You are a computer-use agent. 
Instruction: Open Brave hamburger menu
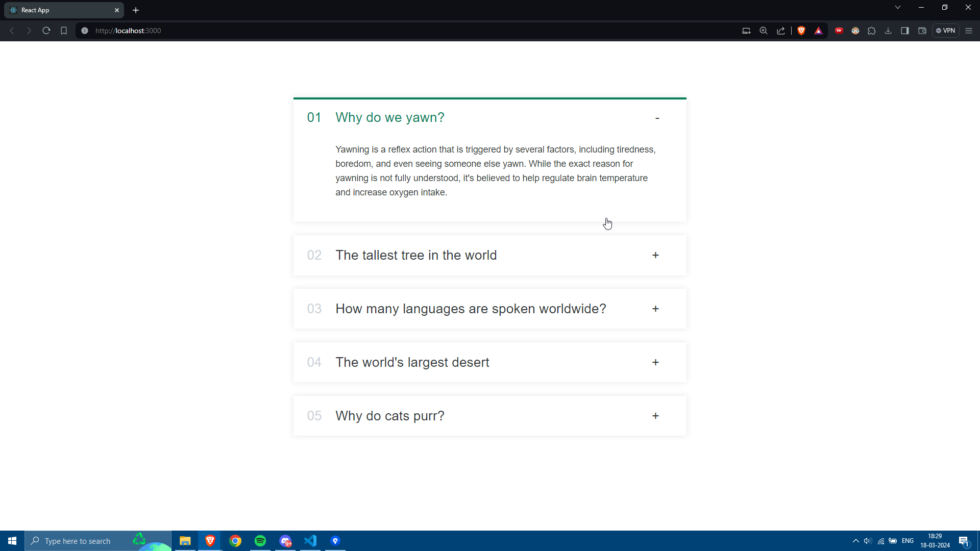(x=969, y=31)
